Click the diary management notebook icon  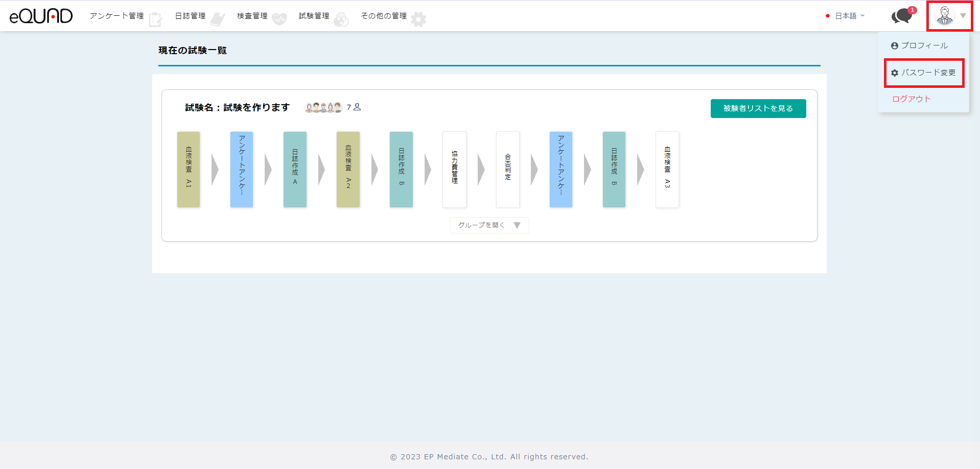point(218,19)
